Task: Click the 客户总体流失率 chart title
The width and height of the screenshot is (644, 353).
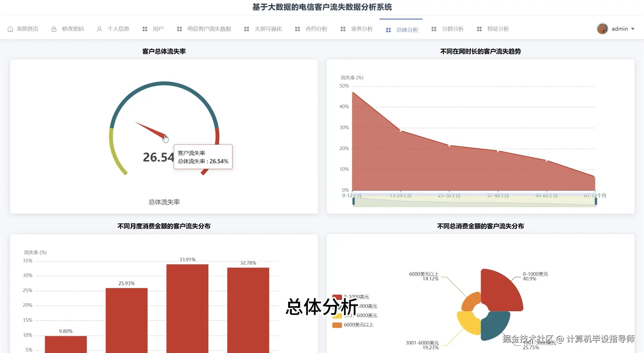Action: point(164,51)
